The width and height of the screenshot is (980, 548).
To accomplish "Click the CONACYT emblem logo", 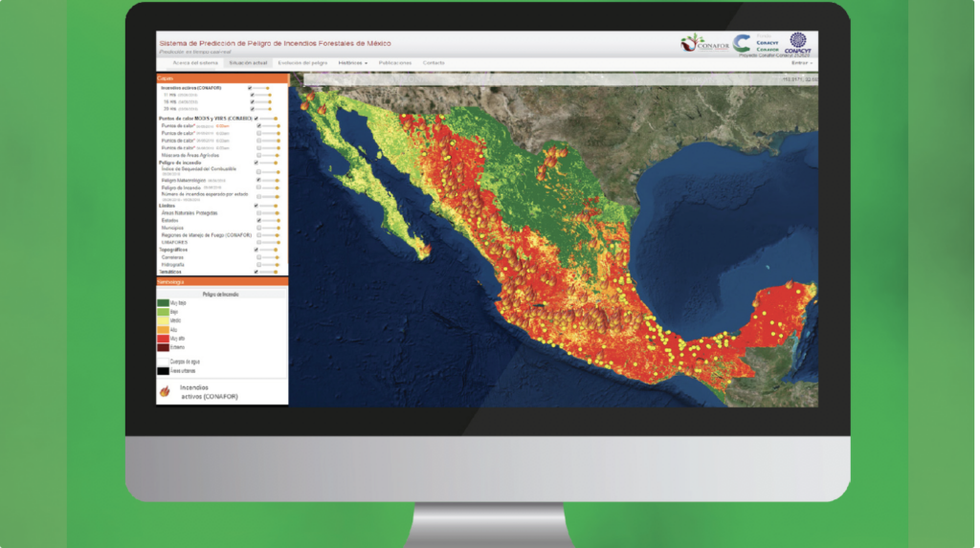I will point(797,42).
